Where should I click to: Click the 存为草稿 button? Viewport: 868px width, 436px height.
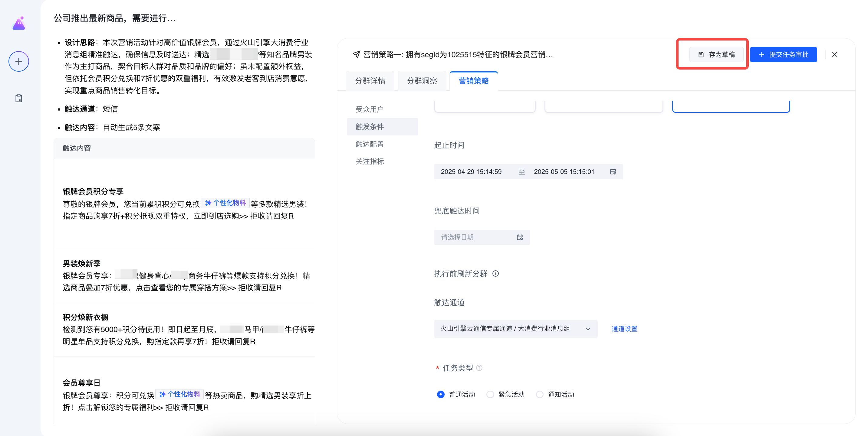[716, 54]
